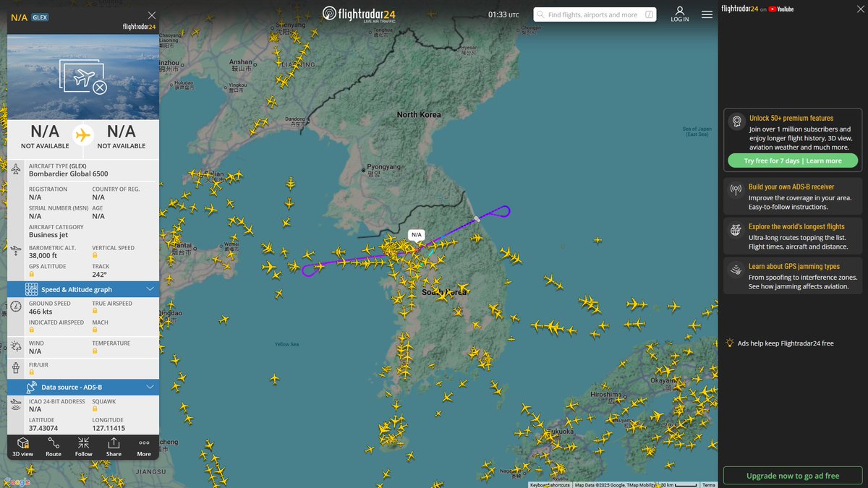Viewport: 868px width, 488px height.
Task: Open the More options menu
Action: click(x=144, y=447)
